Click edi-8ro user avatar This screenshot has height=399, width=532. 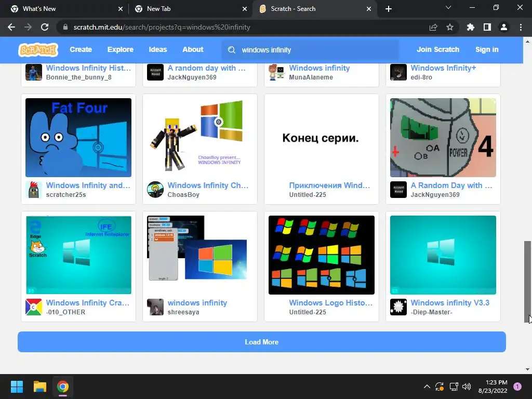398,72
